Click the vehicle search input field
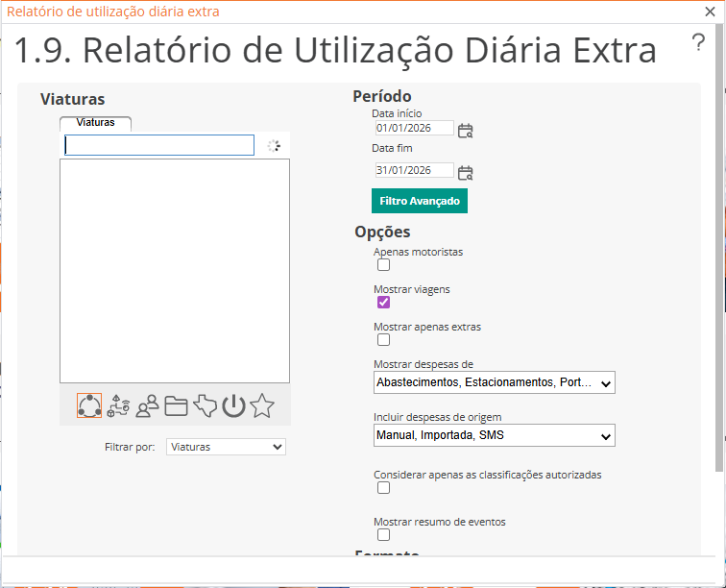 tap(159, 145)
